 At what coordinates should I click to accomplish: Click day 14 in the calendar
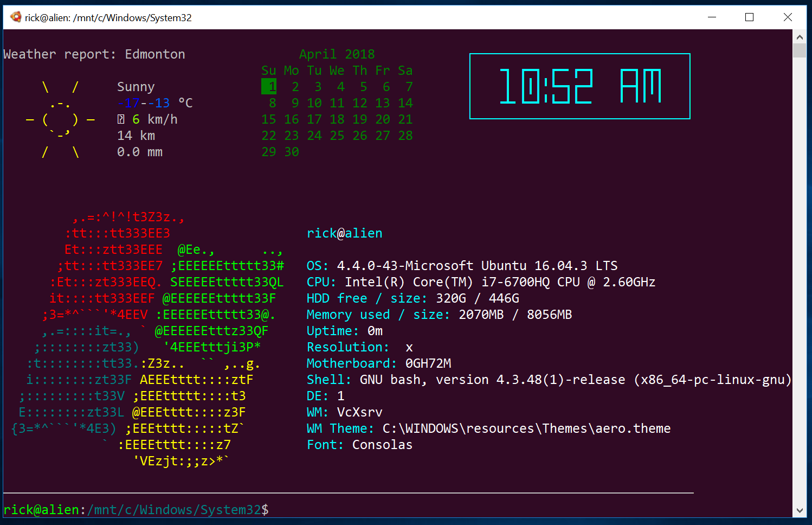point(405,103)
